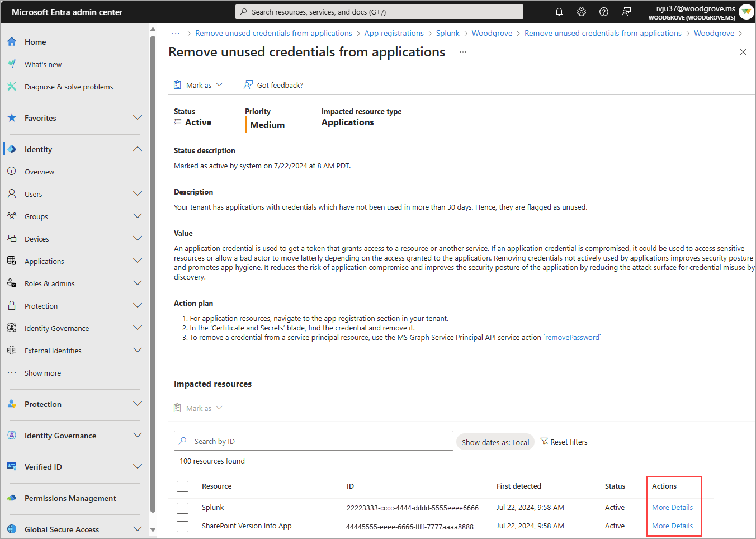
Task: Expand the Devices chevron
Action: pos(138,239)
